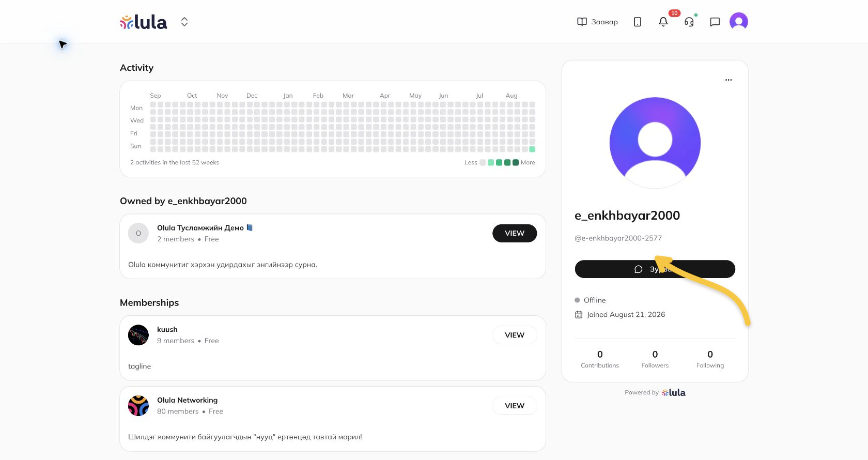Click the calendar icon beside join date

point(579,315)
